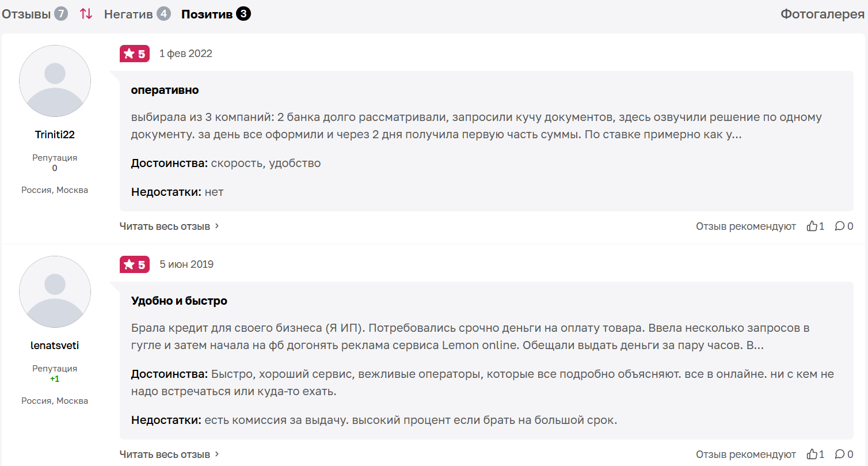Click the review count badge 7 beside Отзывы
Image resolution: width=868 pixels, height=466 pixels.
pos(61,14)
